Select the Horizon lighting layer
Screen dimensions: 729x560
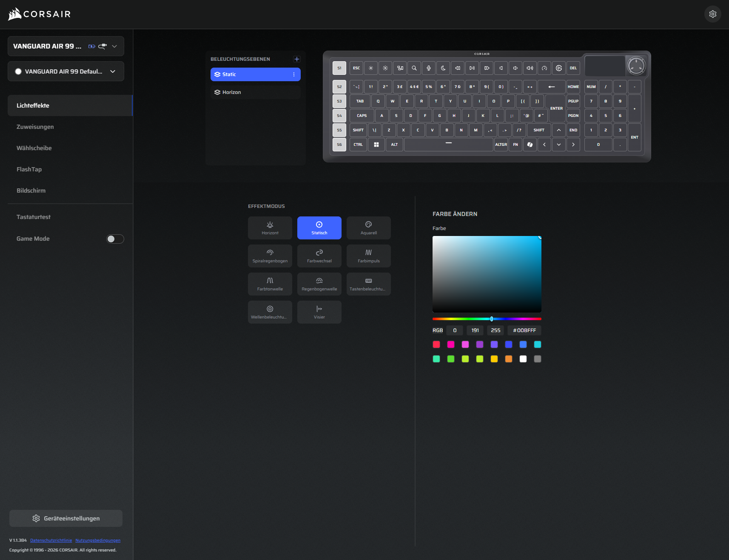[255, 92]
